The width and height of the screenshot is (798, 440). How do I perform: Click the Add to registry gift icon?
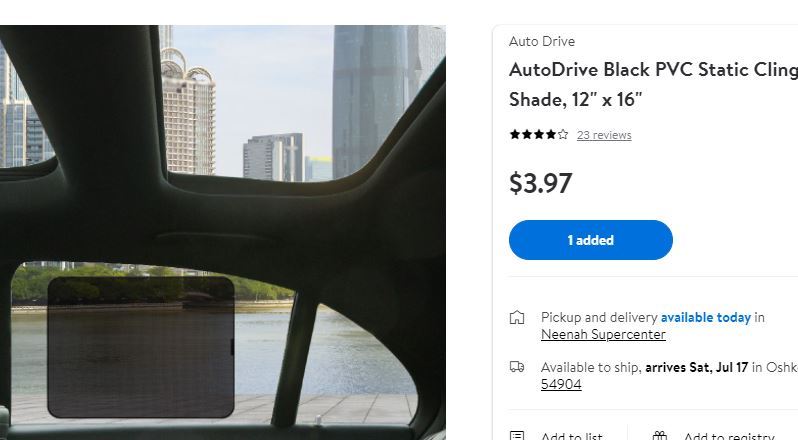click(660, 435)
